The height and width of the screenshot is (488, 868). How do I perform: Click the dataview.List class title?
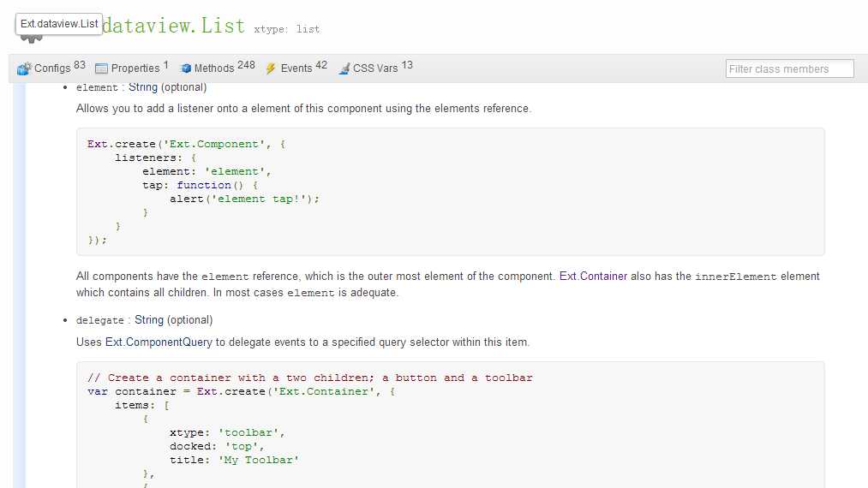(x=173, y=26)
